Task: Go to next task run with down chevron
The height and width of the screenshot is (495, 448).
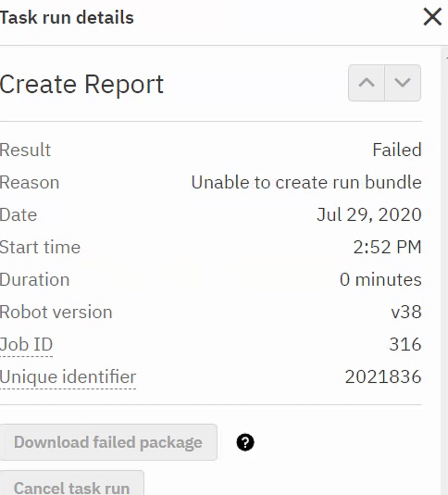Action: [x=403, y=83]
